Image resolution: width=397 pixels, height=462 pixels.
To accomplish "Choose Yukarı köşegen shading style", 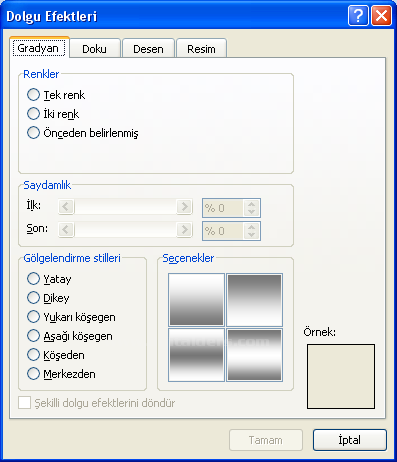I will pyautogui.click(x=33, y=316).
